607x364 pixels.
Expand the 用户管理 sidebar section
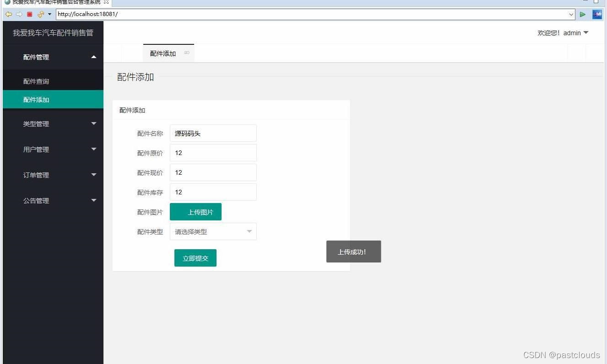(53, 149)
